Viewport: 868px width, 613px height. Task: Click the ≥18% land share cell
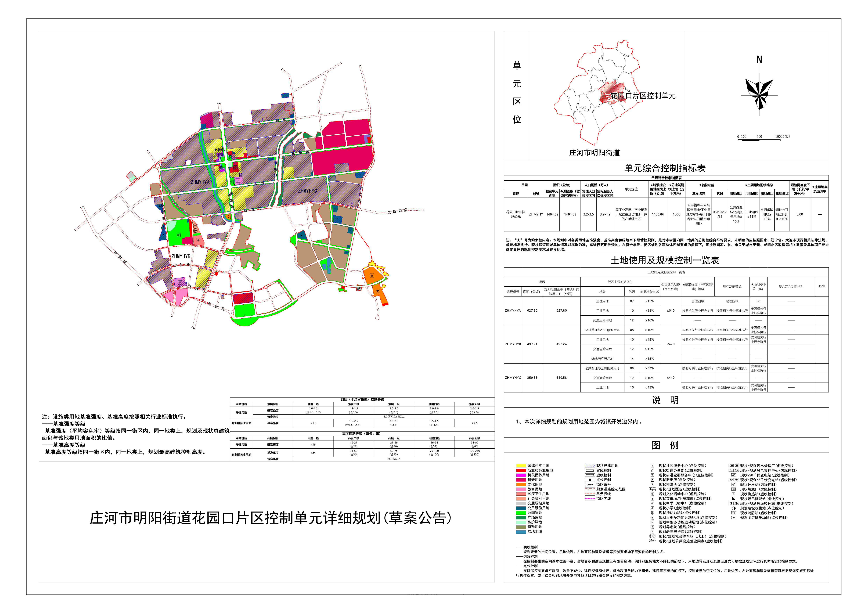coord(650,359)
